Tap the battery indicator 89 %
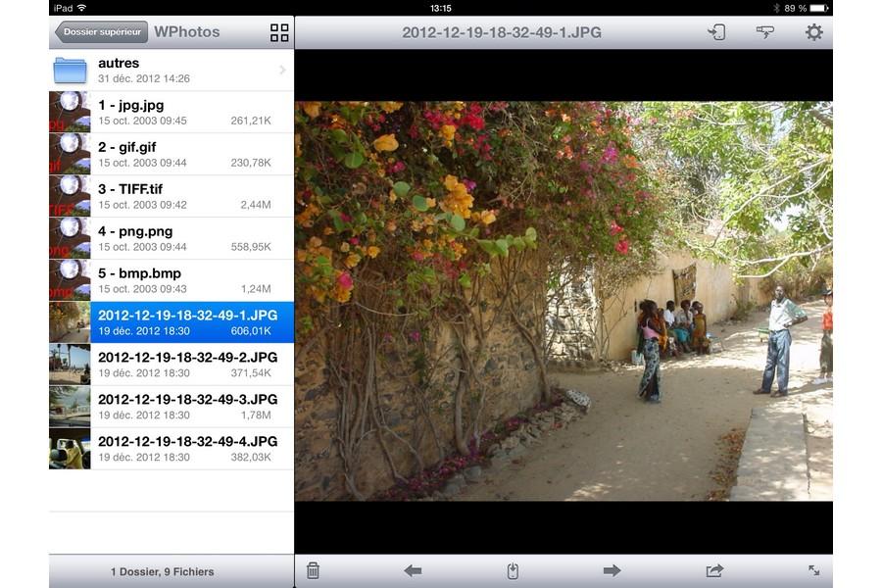Viewport: 882px width, 588px height. (807, 8)
